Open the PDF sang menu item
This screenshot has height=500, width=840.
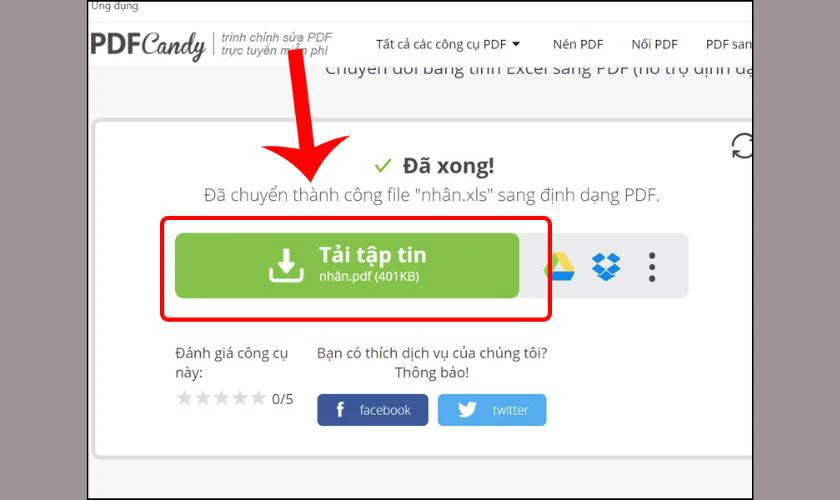pyautogui.click(x=729, y=44)
